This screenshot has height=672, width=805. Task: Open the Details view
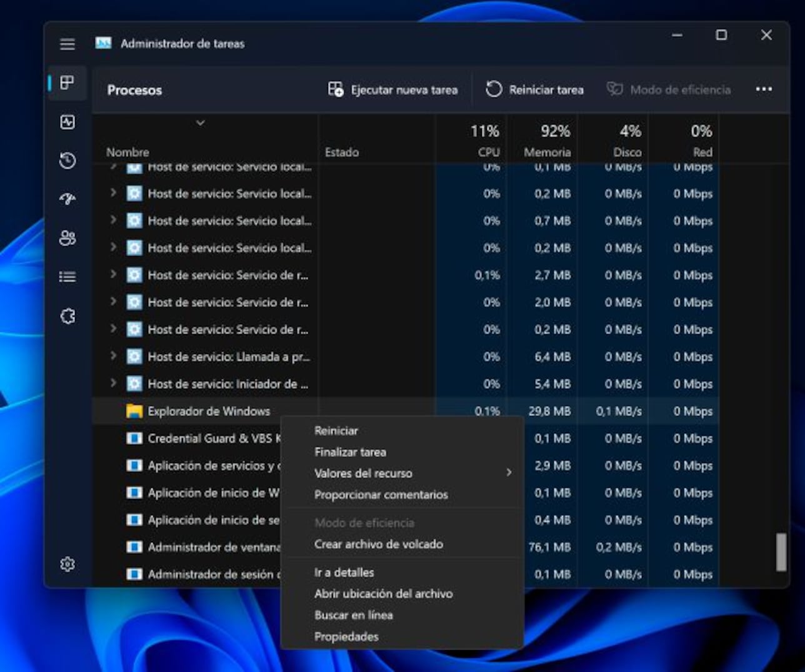pyautogui.click(x=67, y=277)
